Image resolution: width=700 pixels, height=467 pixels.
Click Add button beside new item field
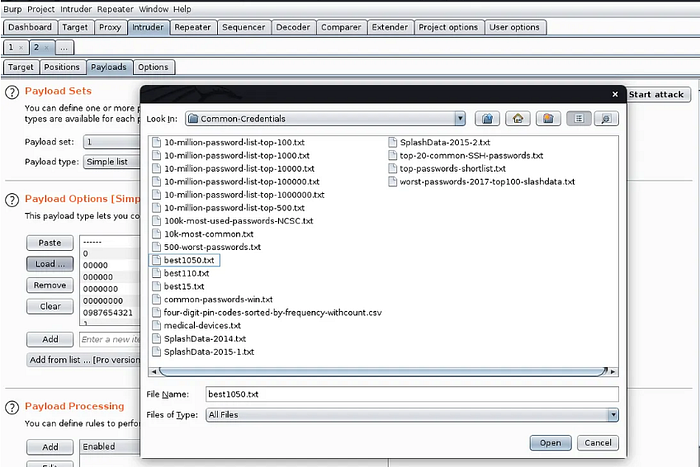click(x=50, y=339)
